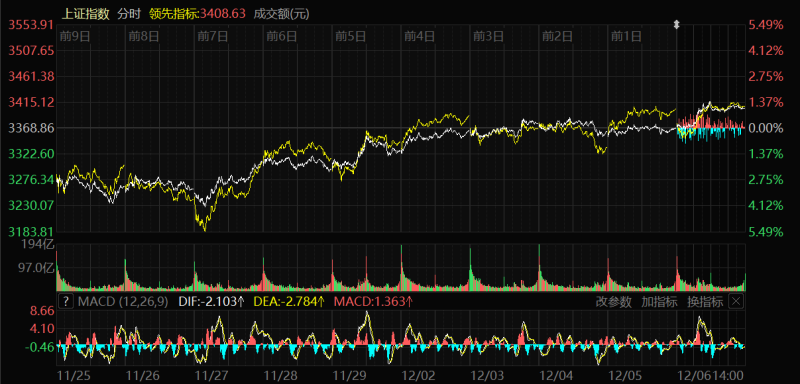Click the 0.00% percent axis label

tap(765, 128)
